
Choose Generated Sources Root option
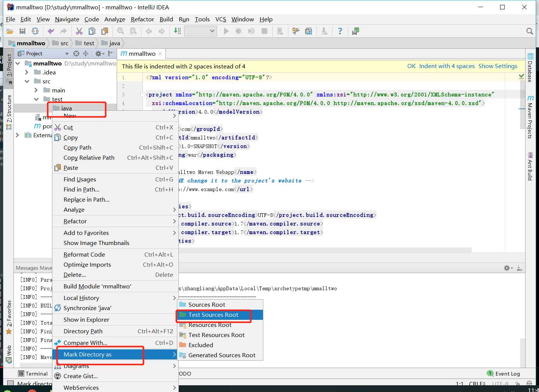(220, 355)
